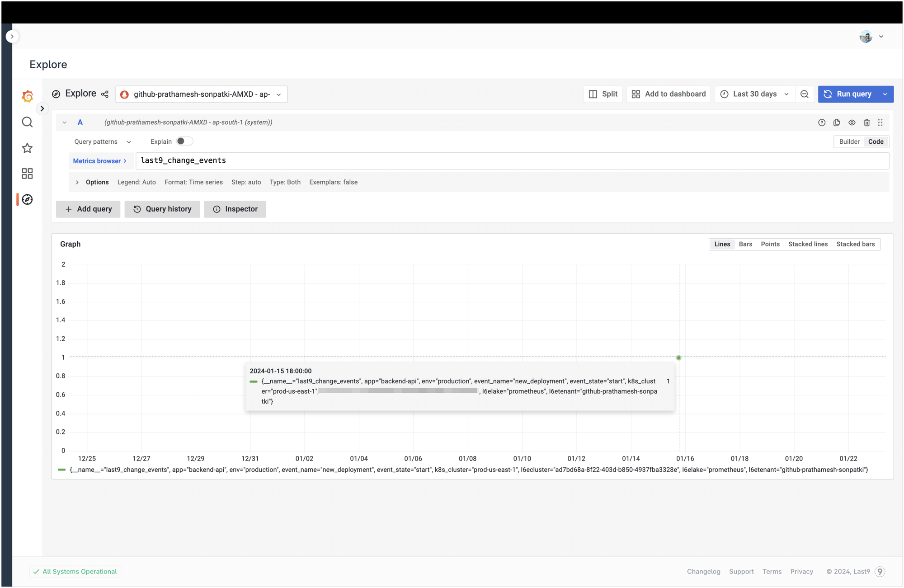
Task: Duplicate query A using the copy icon
Action: tap(837, 122)
